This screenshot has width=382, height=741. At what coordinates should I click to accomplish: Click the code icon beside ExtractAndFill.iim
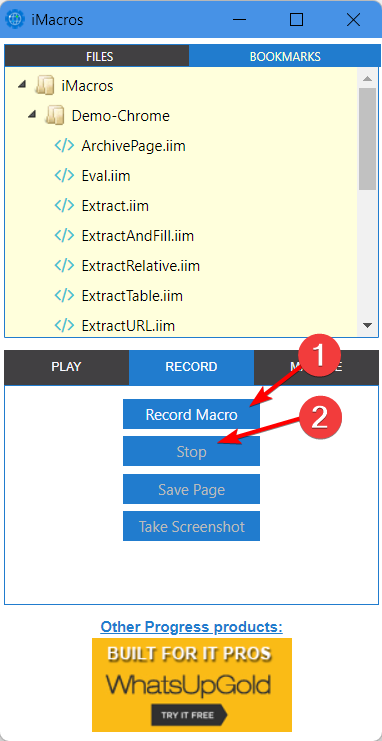pos(64,235)
